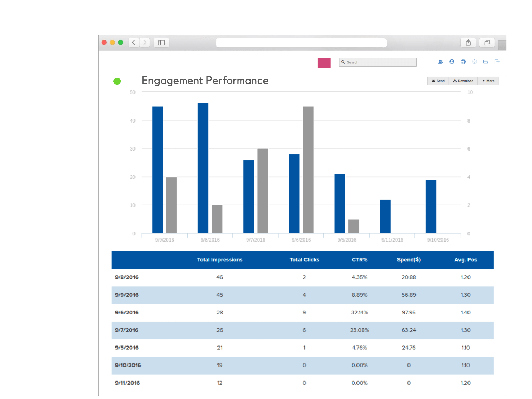
Task: Click the pink plus button to add new
Action: pyautogui.click(x=324, y=63)
